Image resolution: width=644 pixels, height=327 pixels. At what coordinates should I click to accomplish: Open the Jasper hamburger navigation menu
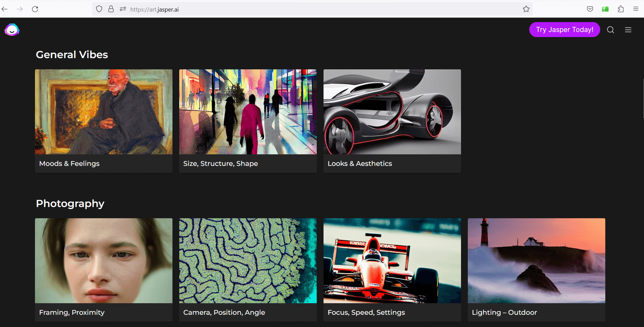coord(628,30)
